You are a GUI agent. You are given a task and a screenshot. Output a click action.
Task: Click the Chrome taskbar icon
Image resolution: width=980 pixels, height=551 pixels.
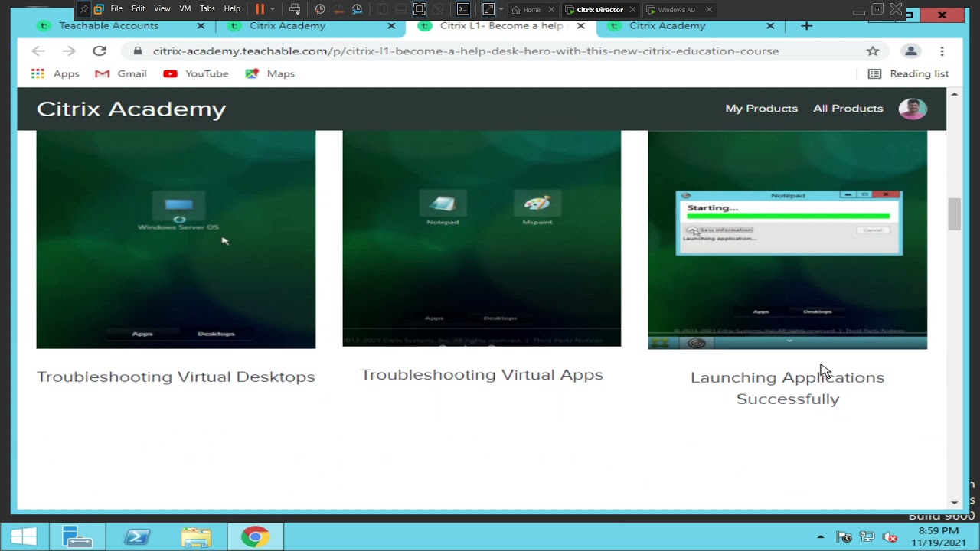[x=255, y=537]
